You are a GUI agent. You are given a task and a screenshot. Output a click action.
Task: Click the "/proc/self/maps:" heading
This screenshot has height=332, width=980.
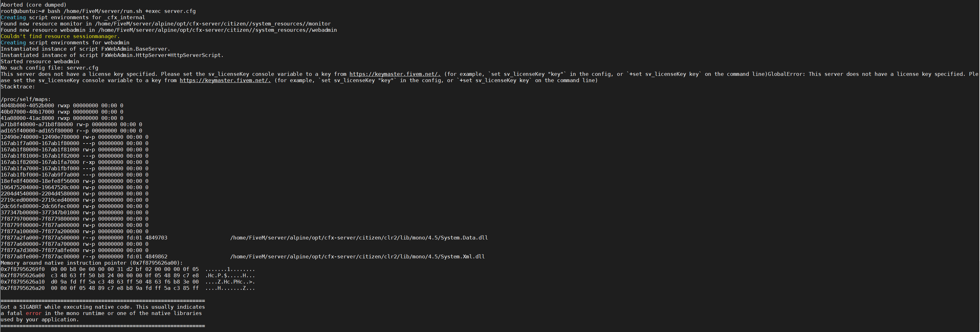point(25,99)
